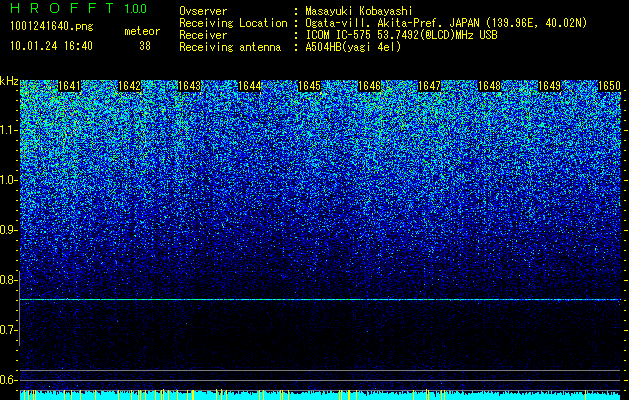This screenshot has height=400, width=629.
Task: Click the A504HB(yagi 4el) antenna text
Action: click(353, 47)
